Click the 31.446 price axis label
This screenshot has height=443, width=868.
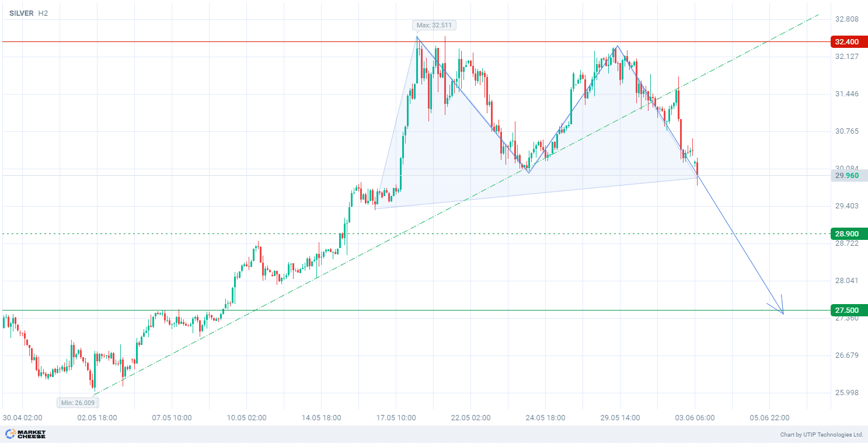[846, 94]
